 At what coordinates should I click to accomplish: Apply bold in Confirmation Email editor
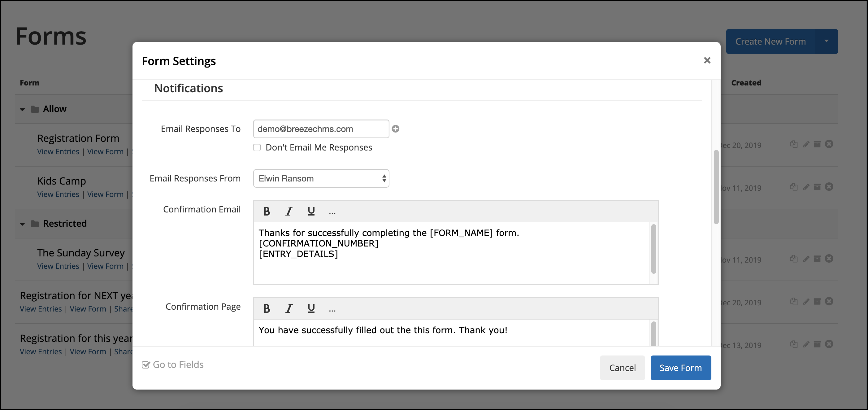(266, 212)
